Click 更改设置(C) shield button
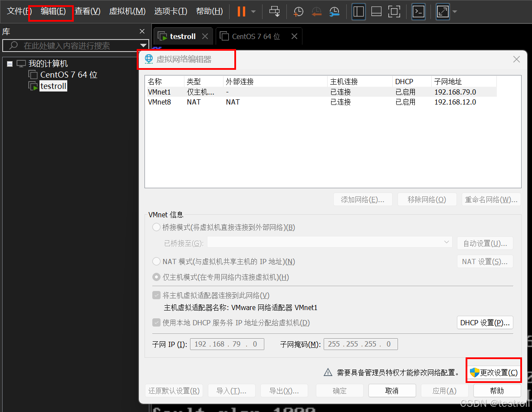This screenshot has width=532, height=412. click(x=494, y=373)
